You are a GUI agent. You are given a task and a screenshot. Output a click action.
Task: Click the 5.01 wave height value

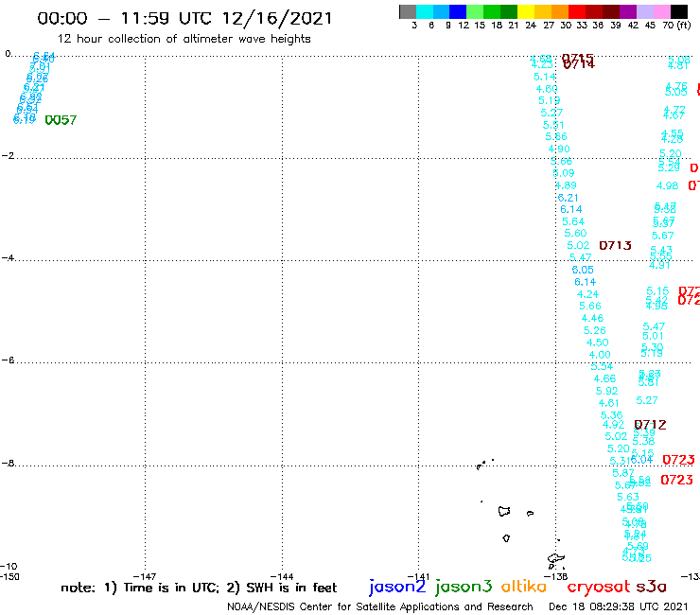coord(653,336)
